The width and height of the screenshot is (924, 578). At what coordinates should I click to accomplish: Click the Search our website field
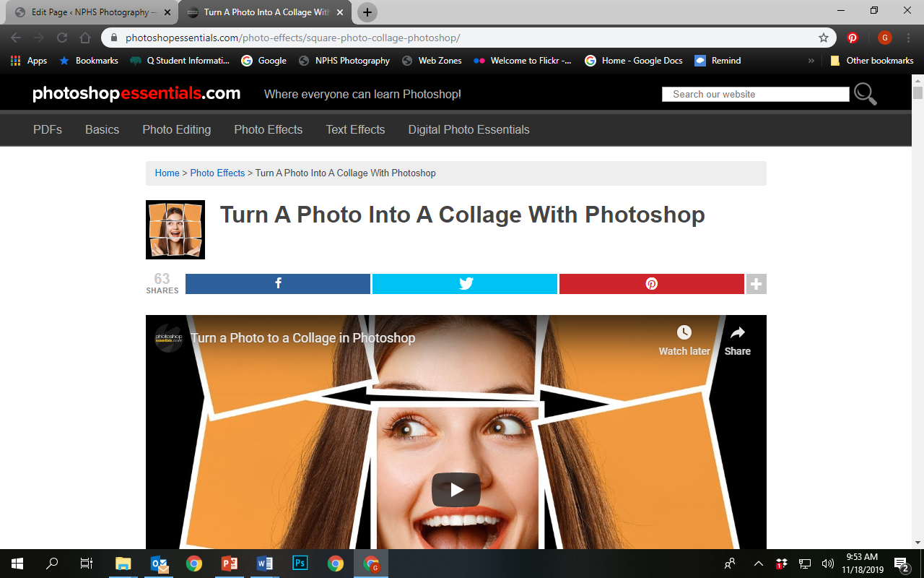[755, 94]
